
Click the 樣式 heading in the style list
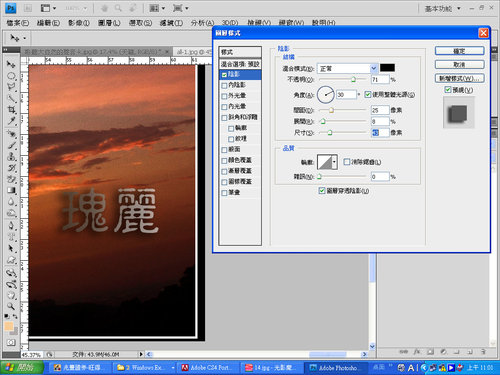coord(240,52)
